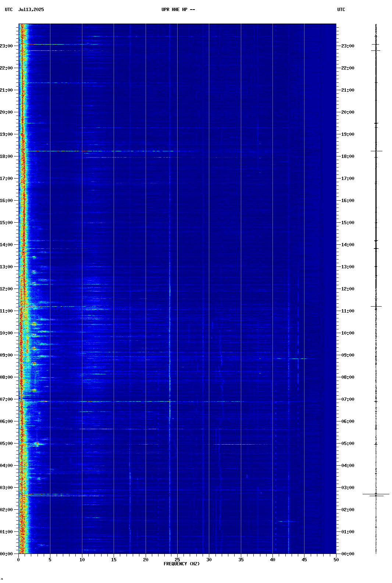392x583 pixels.
Task: Select the 01:00 label on left time axis
Action: coord(6,532)
